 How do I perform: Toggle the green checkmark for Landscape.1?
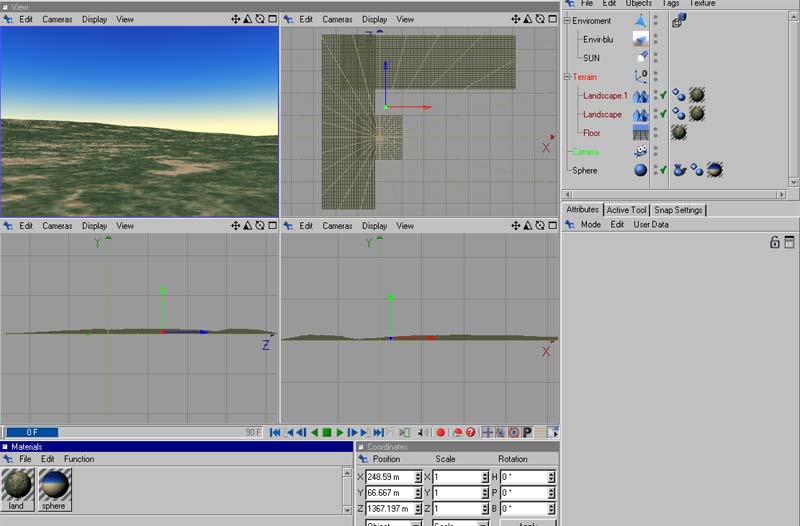tap(663, 95)
